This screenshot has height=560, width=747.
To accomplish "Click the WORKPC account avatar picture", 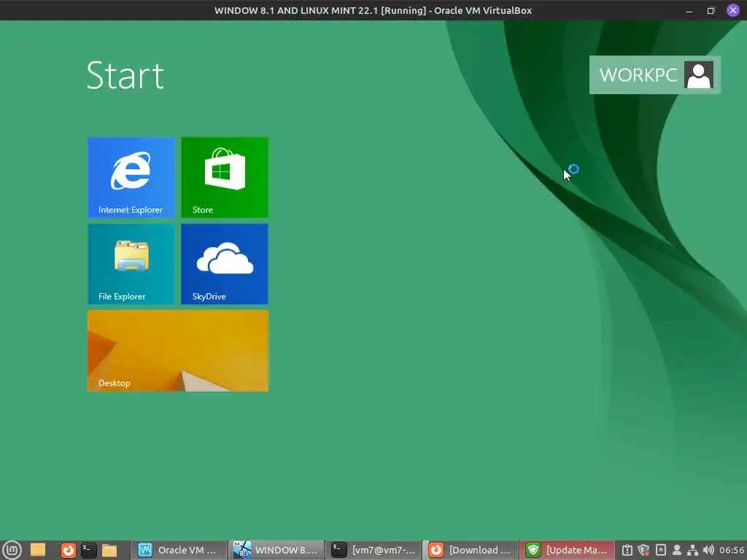I will [698, 75].
